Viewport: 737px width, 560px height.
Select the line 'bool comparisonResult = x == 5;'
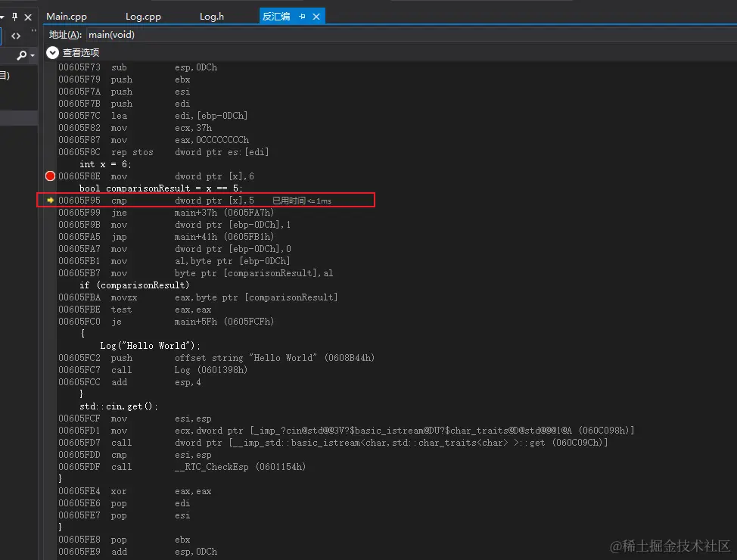click(160, 188)
